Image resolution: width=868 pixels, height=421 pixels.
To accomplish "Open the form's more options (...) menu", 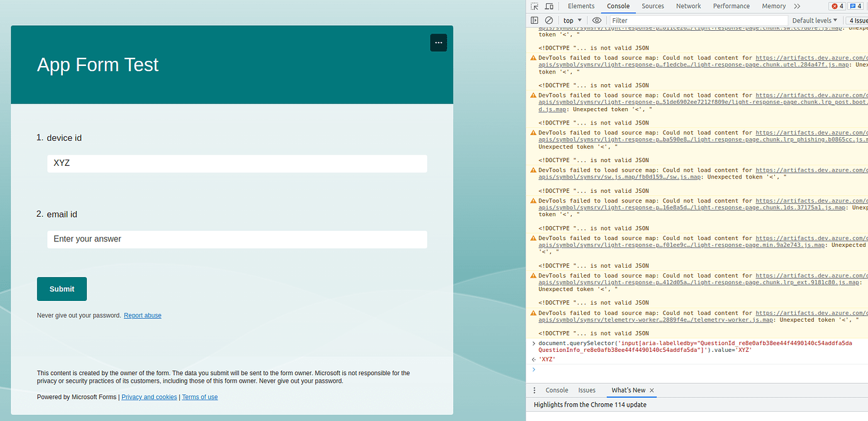I will [x=438, y=42].
